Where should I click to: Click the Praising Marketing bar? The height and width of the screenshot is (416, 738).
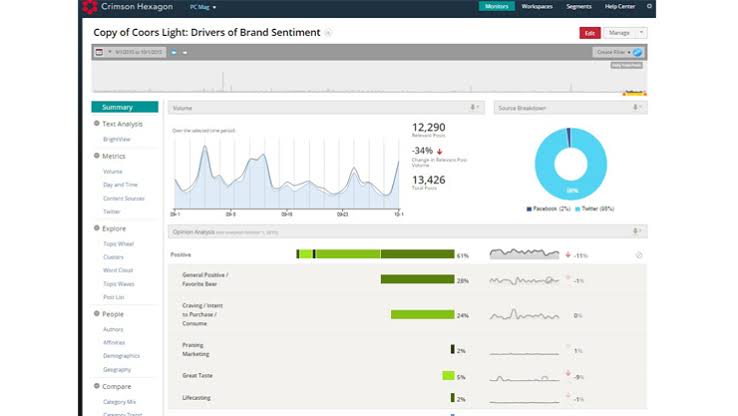point(452,349)
